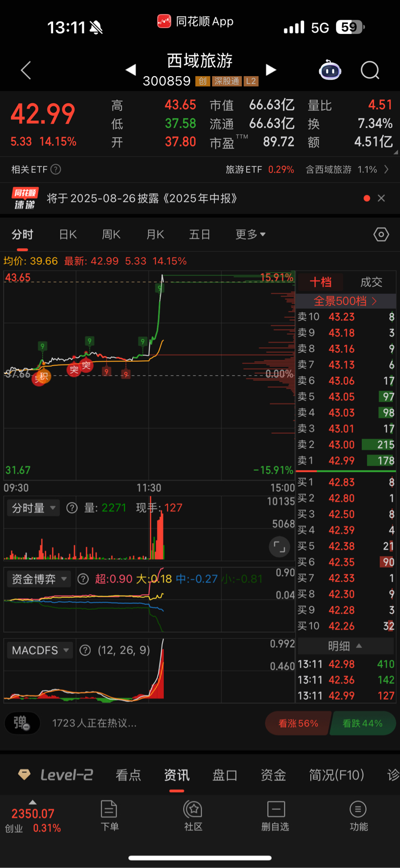Tap the 13:11 42.98 410 trade row
400x868 pixels.
point(346,665)
